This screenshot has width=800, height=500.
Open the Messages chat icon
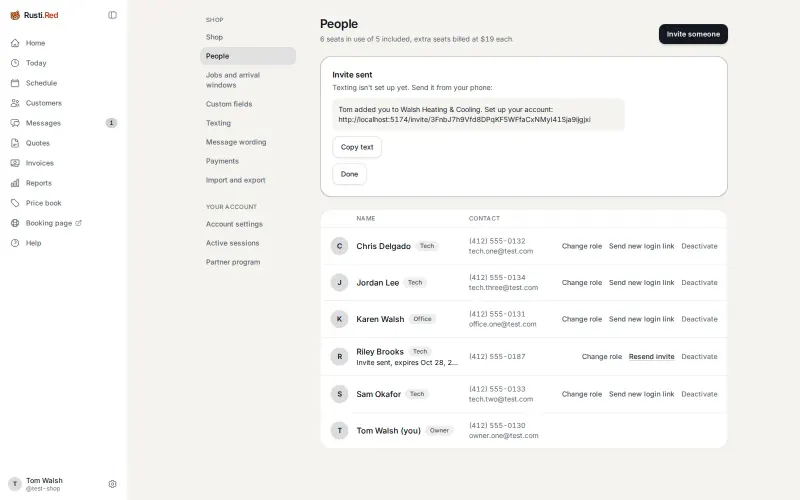point(15,123)
